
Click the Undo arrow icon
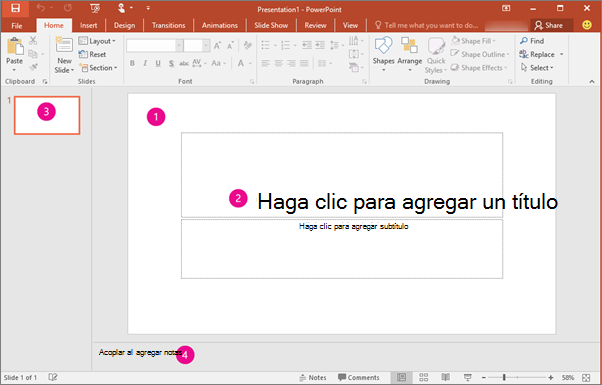click(x=40, y=8)
